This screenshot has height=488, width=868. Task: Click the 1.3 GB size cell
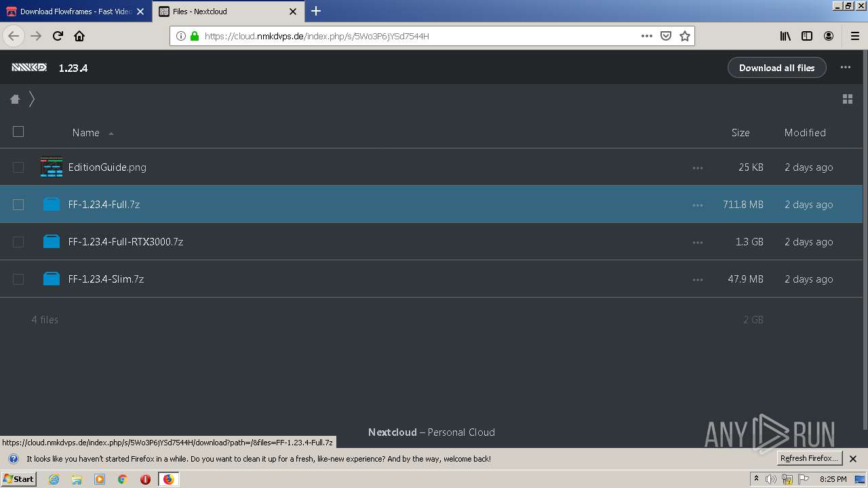[749, 242]
